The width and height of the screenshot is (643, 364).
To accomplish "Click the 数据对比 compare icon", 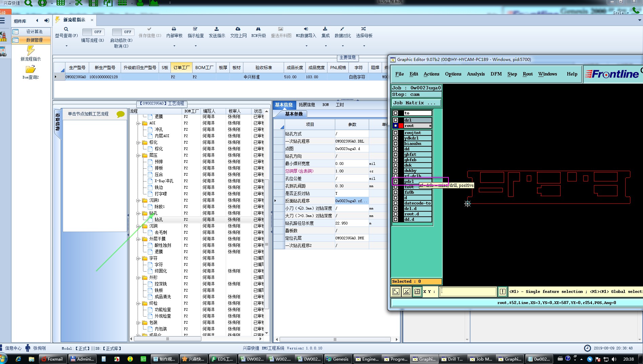I will 342,29.
